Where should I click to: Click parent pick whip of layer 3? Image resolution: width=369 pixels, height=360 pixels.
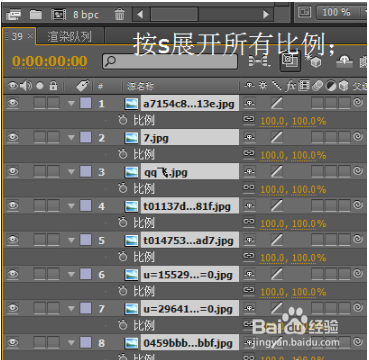358,171
